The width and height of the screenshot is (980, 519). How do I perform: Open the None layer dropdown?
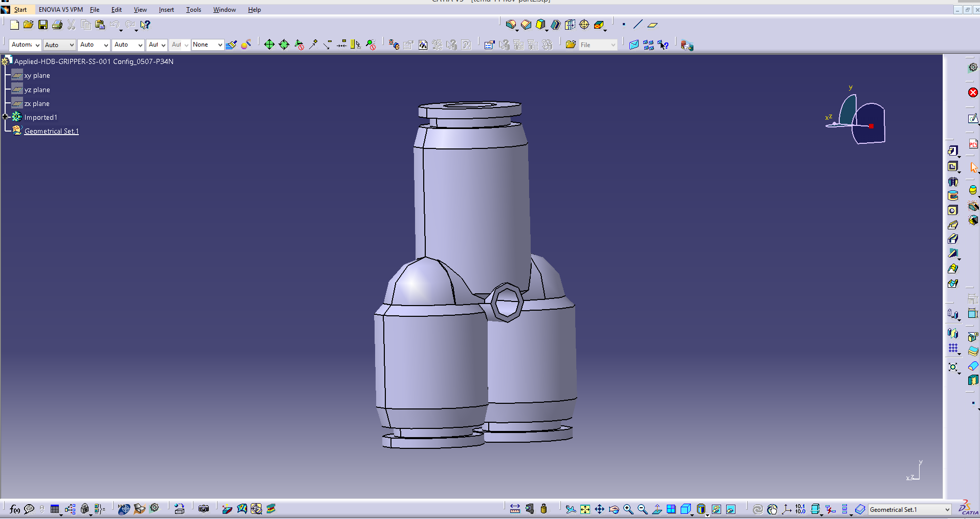pyautogui.click(x=207, y=45)
